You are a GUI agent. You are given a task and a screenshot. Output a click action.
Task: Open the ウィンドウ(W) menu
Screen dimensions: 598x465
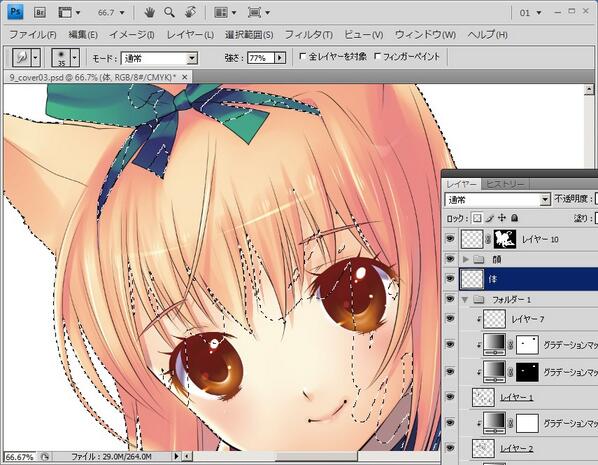425,35
